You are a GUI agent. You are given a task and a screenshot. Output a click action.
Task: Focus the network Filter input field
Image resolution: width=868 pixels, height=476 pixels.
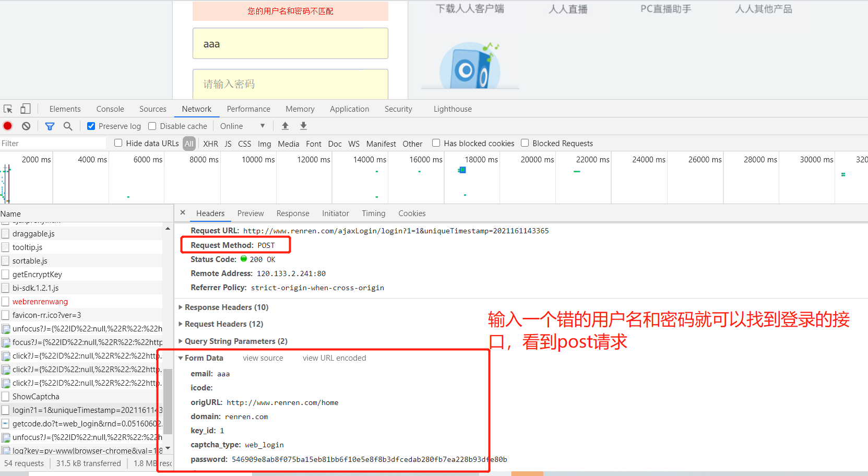pyautogui.click(x=53, y=144)
